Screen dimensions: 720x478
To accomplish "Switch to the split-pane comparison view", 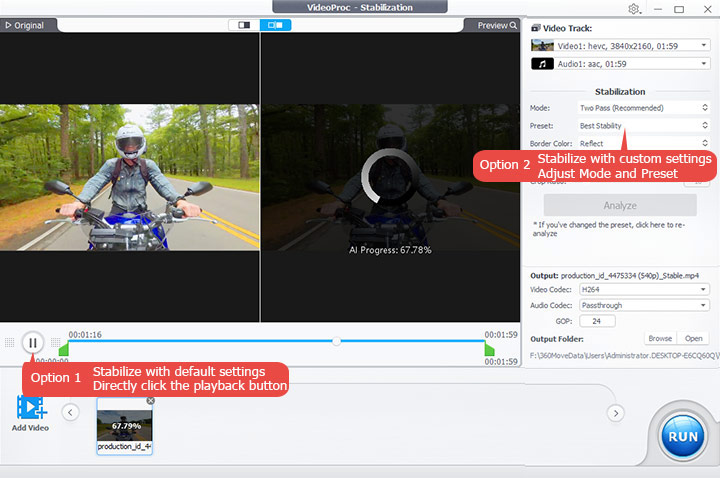I will coord(275,25).
